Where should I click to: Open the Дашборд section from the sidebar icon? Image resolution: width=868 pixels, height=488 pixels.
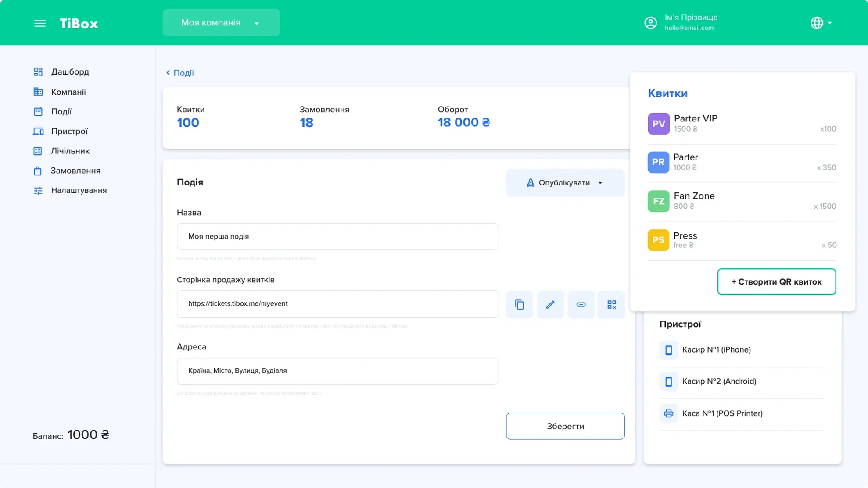coord(38,71)
